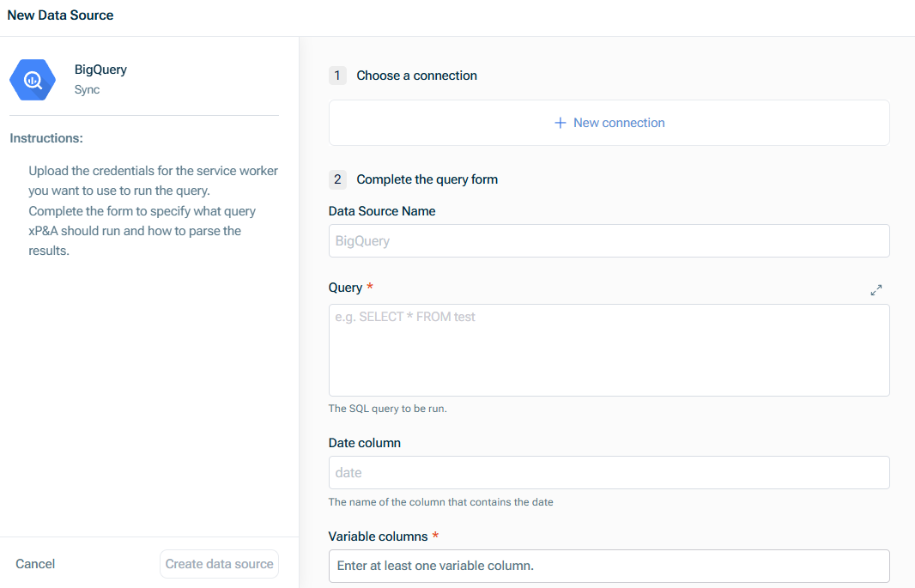Click inside the Data Source Name field
The height and width of the screenshot is (588, 915).
(609, 240)
